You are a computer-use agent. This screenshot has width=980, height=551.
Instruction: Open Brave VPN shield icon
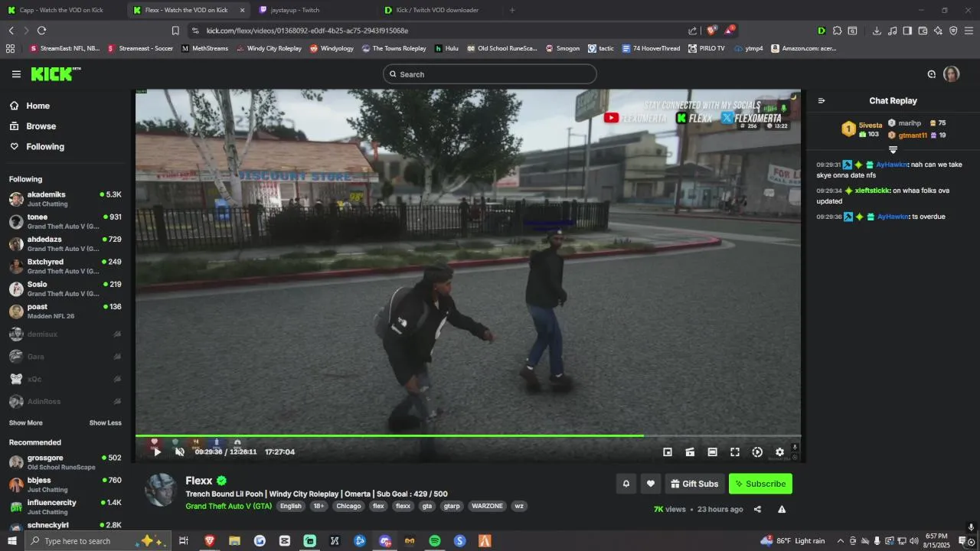[x=953, y=31]
